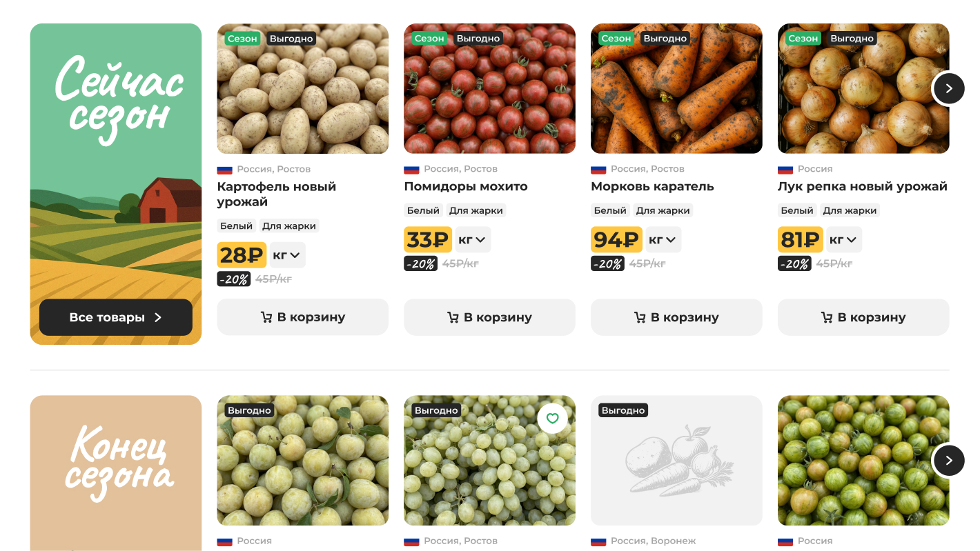Viewport: 980px width, 551px height.
Task: Expand the кг unit selector next to the 94₽ price
Action: pos(663,240)
